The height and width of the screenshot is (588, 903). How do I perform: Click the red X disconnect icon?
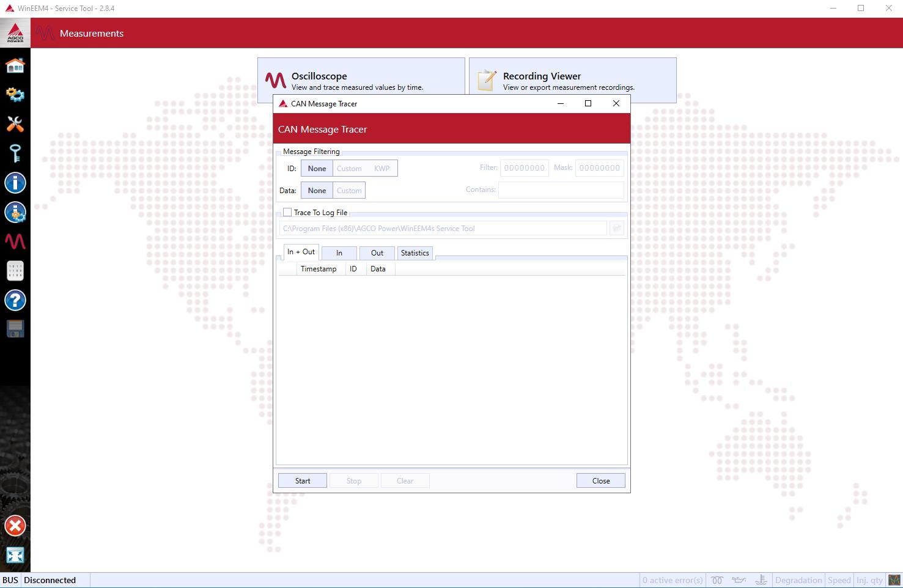coord(15,526)
